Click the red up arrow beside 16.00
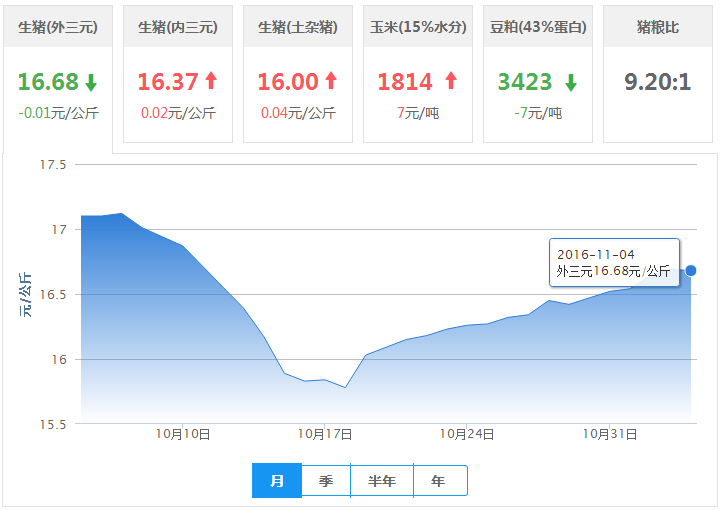The width and height of the screenshot is (723, 510). click(x=331, y=82)
